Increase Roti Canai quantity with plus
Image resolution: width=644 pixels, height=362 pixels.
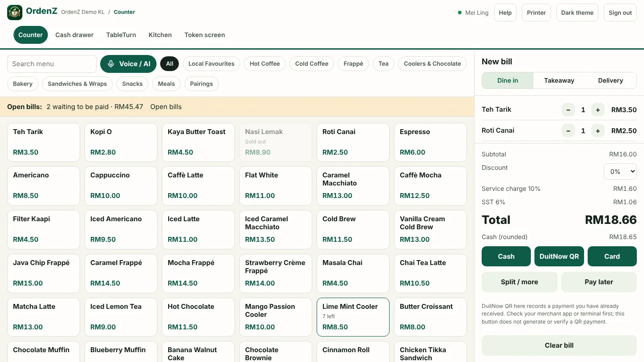(598, 130)
